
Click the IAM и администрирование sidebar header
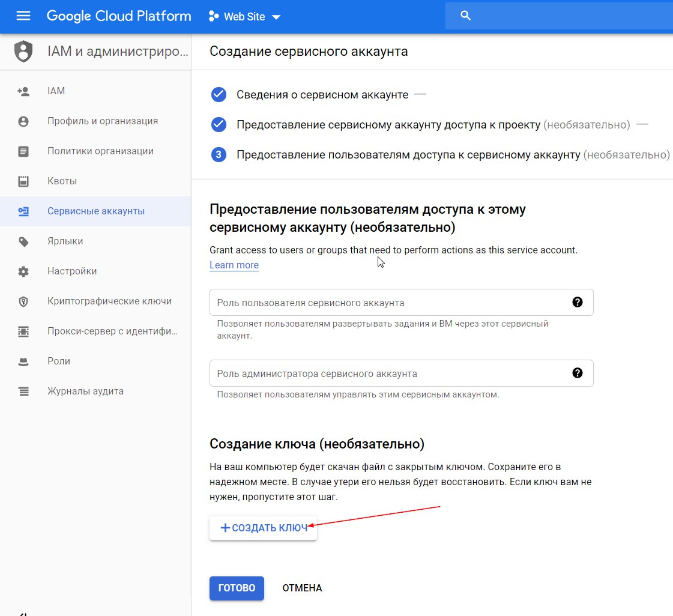click(118, 51)
